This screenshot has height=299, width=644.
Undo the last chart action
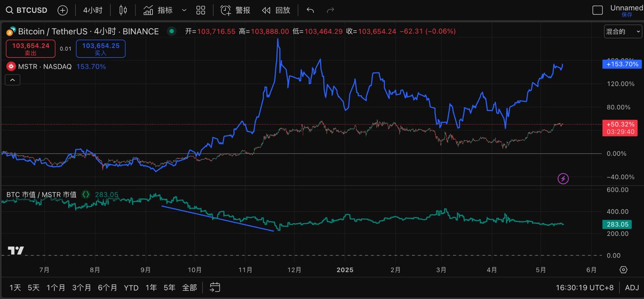tap(310, 10)
